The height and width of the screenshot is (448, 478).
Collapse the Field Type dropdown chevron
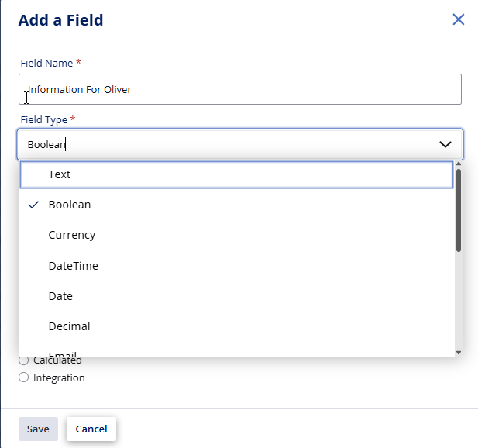445,144
